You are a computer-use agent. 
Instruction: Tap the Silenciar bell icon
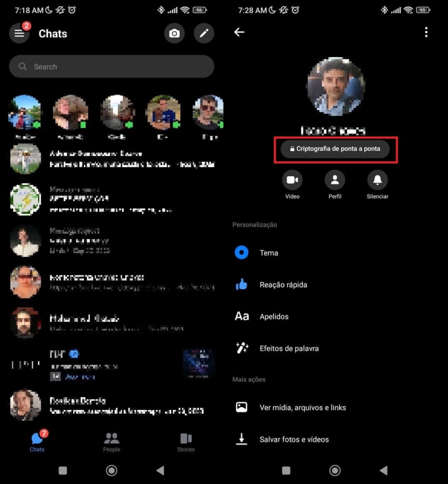(x=377, y=180)
